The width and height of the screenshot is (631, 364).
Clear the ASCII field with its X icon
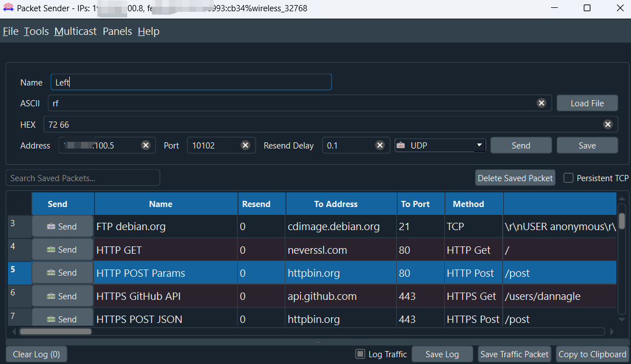[541, 103]
